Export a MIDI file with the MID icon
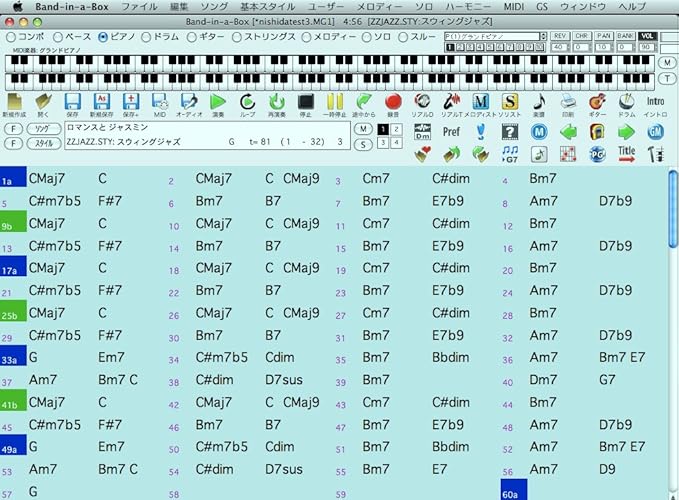 (160, 105)
